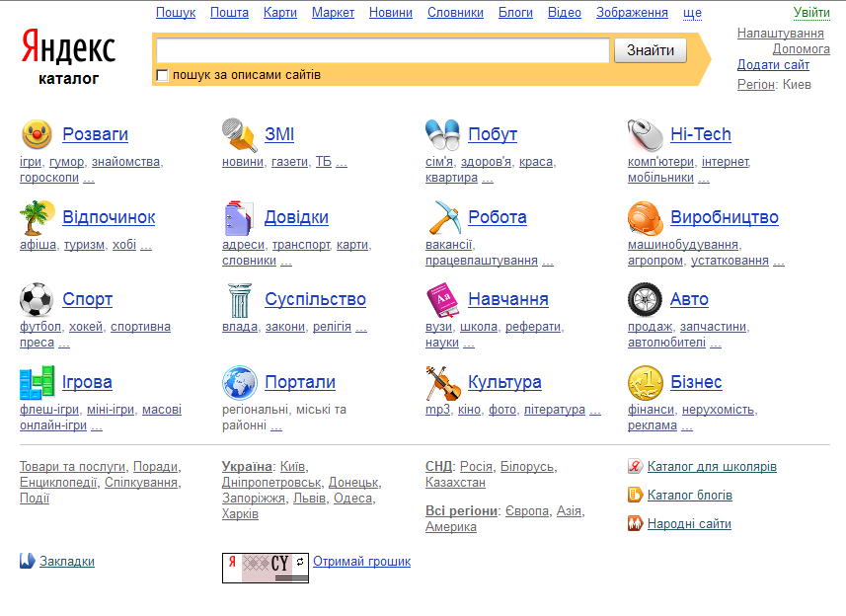846x616 pixels.
Task: Click the column icon beside Суспільство
Action: 240,300
